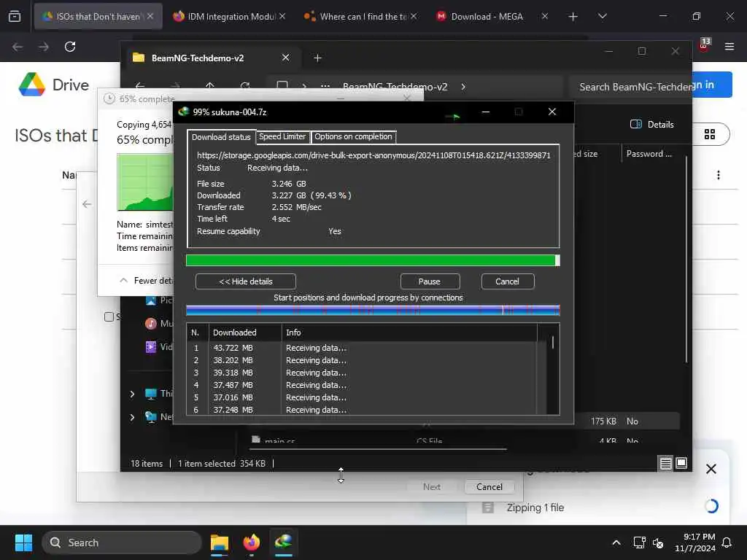The width and height of the screenshot is (747, 560).
Task: Open the Videos folder icon in sidebar
Action: [150, 347]
